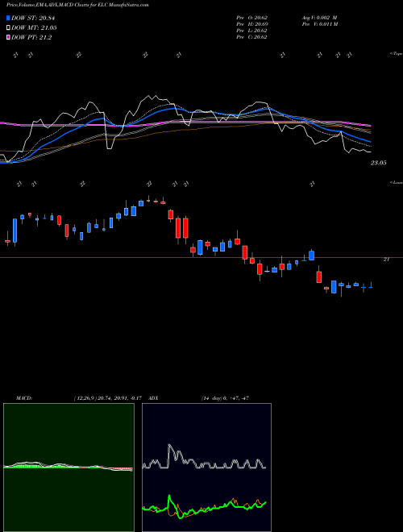Select the 'DOW ST: 20.84' legend label
Screen dimensions: 403x532
[x=33, y=18]
